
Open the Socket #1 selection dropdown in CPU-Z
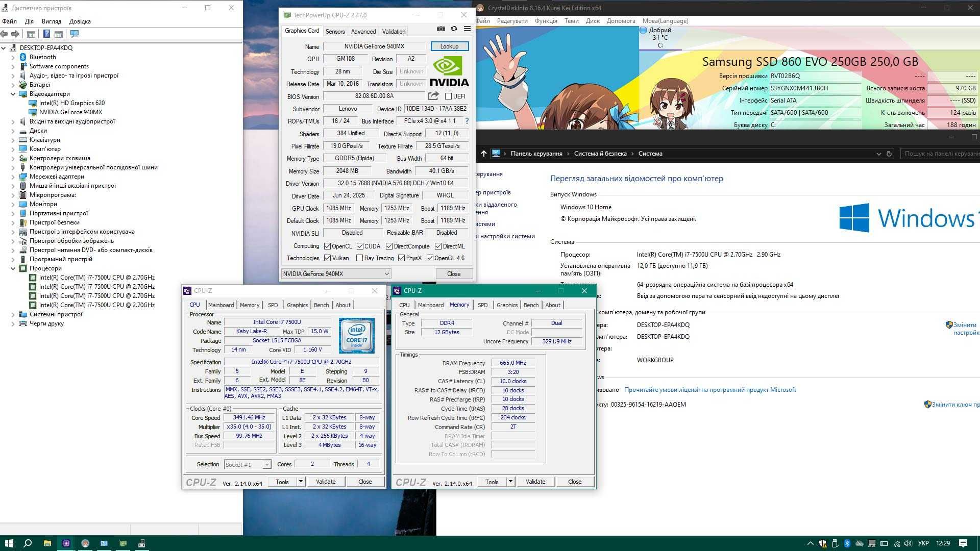point(248,464)
